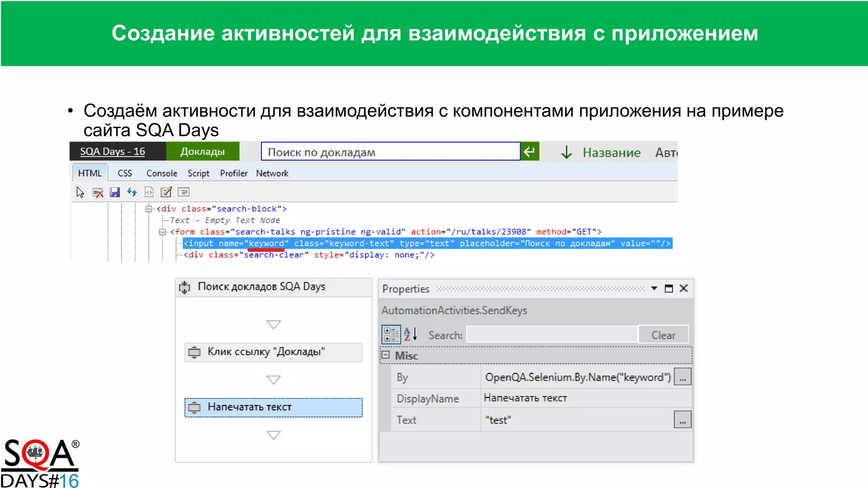The image size is (868, 488).
Task: Toggle categorized view in Properties panel
Action: point(391,335)
